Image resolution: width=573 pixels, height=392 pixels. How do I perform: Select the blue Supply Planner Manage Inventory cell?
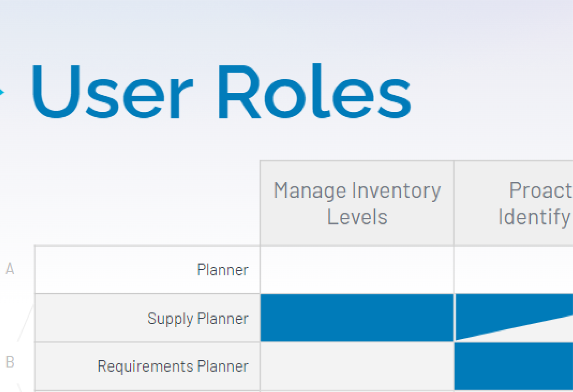pos(357,318)
